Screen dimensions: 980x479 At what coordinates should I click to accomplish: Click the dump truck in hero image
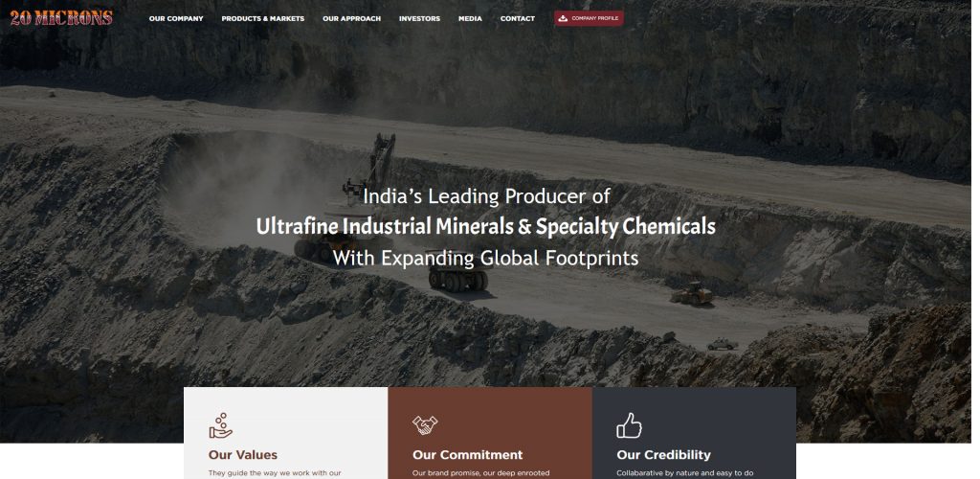click(458, 278)
